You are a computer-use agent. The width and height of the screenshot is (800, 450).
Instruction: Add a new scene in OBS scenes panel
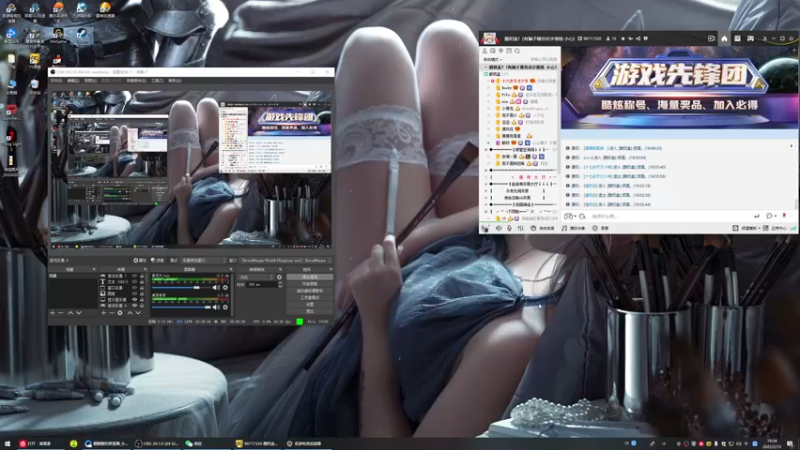coord(52,312)
